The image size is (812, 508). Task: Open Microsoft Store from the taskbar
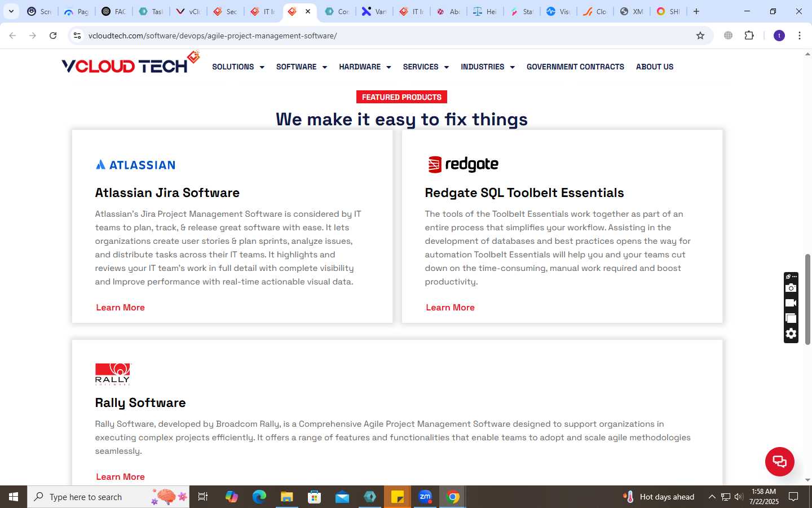314,497
